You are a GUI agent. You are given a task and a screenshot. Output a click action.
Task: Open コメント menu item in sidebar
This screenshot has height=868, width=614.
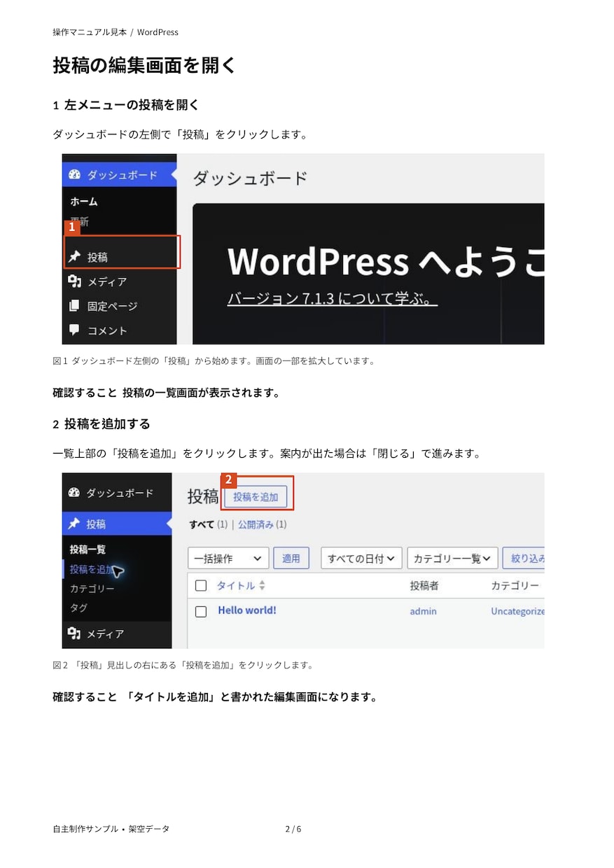coord(120,330)
